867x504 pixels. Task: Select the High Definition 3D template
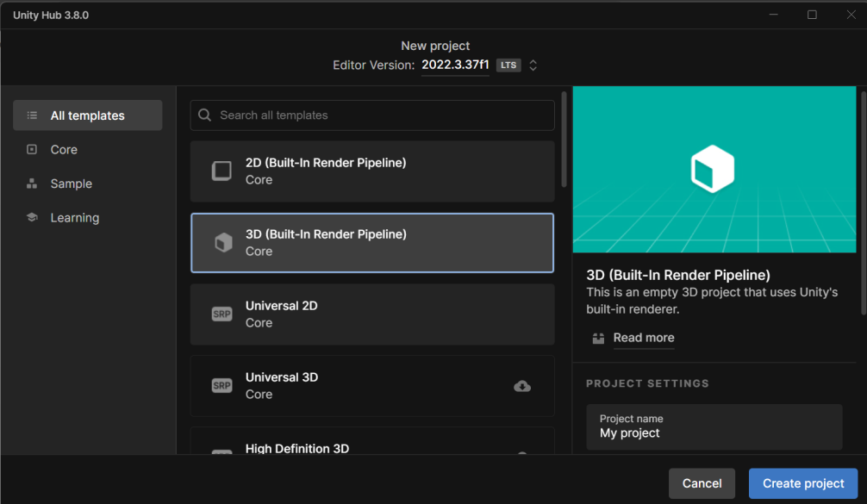[x=372, y=441]
